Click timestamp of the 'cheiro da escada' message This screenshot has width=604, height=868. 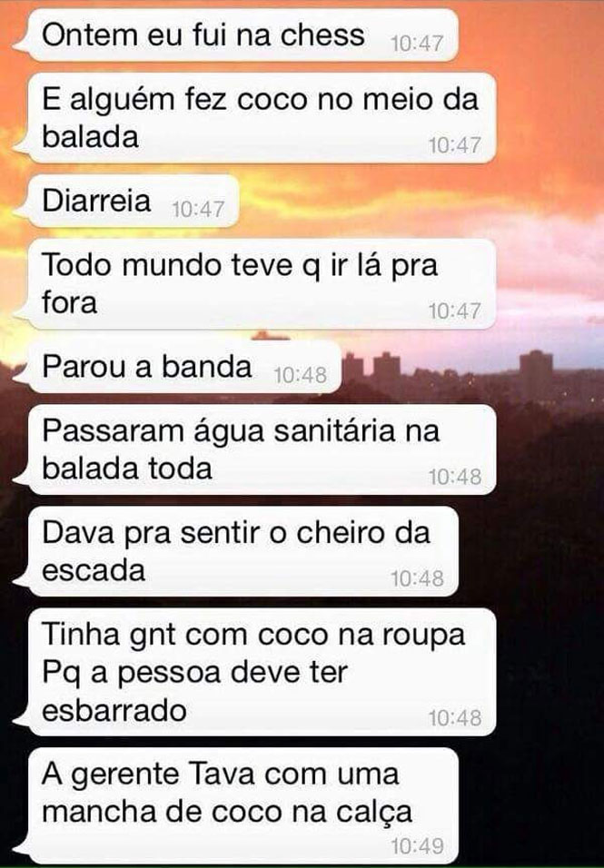click(417, 578)
